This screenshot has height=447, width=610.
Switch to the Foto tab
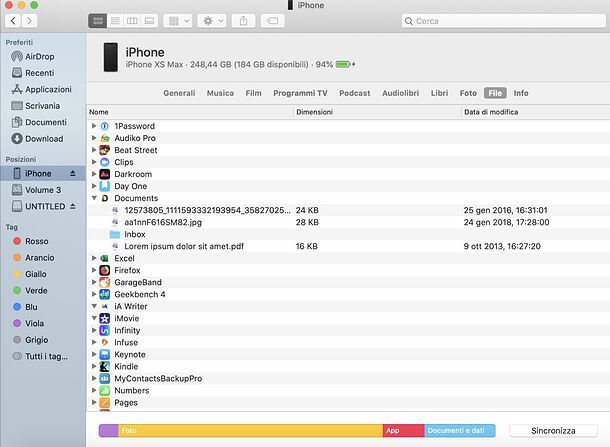[468, 93]
